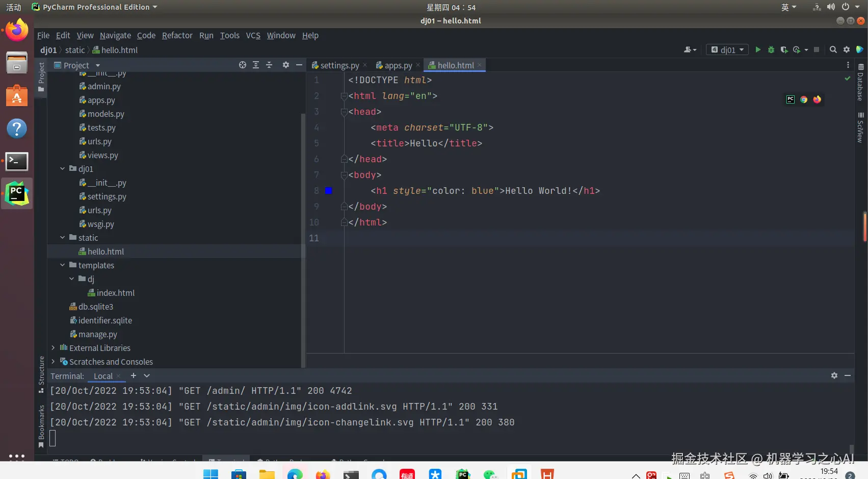Toggle the Structure tool window

point(41,374)
